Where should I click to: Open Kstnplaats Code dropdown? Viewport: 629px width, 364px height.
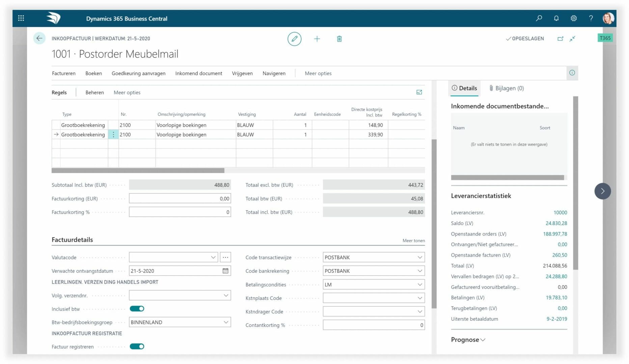click(x=420, y=298)
